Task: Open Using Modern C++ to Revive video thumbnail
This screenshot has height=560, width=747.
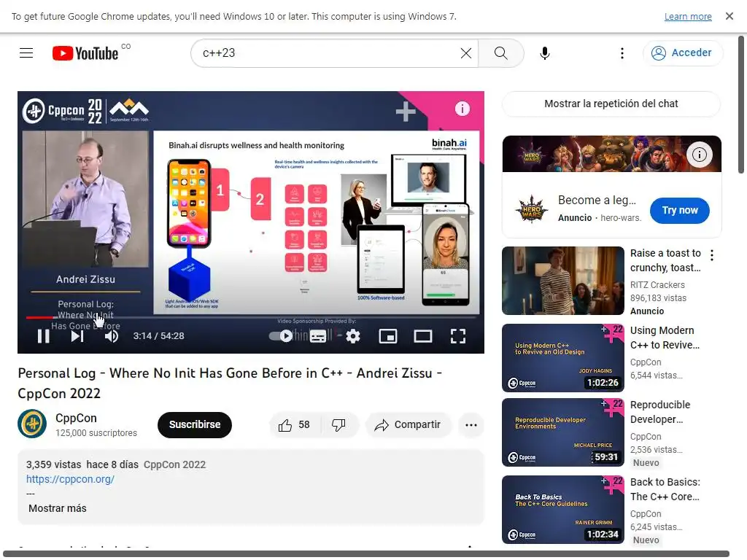Action: tap(563, 358)
